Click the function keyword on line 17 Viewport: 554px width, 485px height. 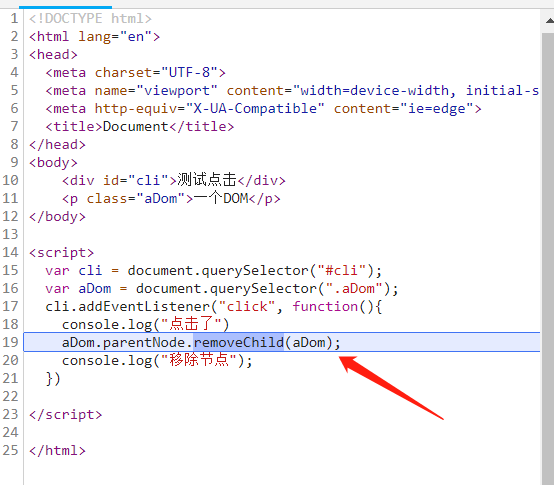point(325,307)
